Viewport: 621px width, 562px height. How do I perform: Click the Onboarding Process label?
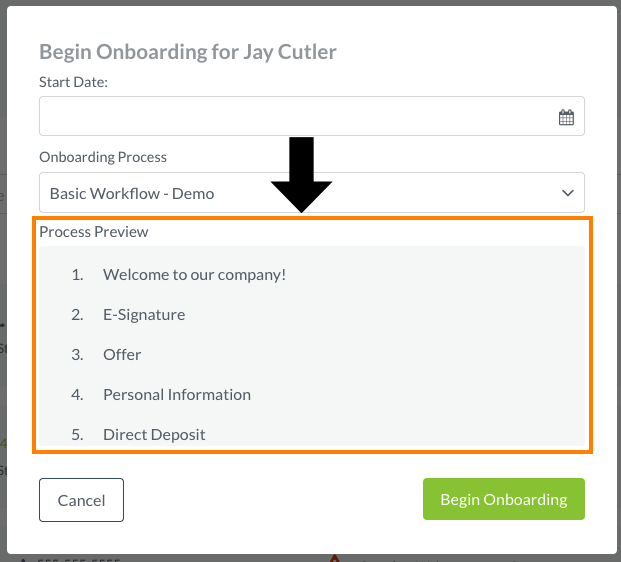click(x=103, y=157)
